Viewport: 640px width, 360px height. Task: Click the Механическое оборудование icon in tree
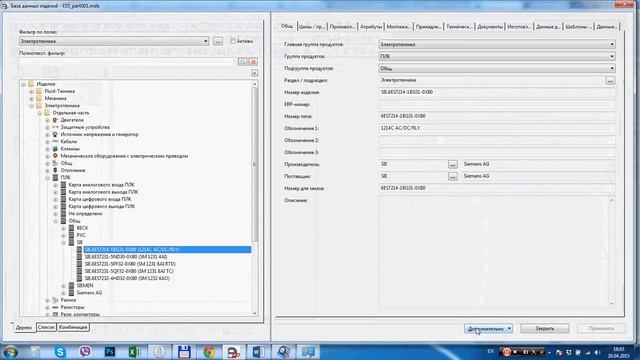[x=55, y=156]
